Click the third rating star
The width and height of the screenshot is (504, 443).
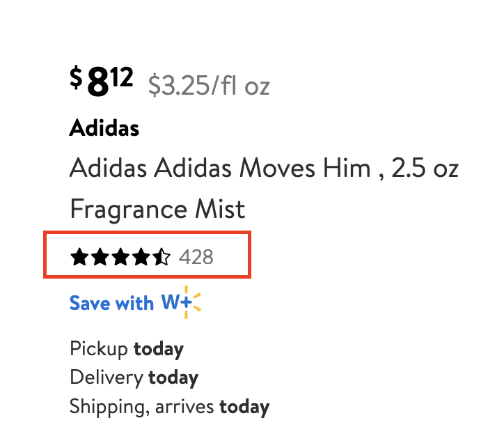pos(120,258)
